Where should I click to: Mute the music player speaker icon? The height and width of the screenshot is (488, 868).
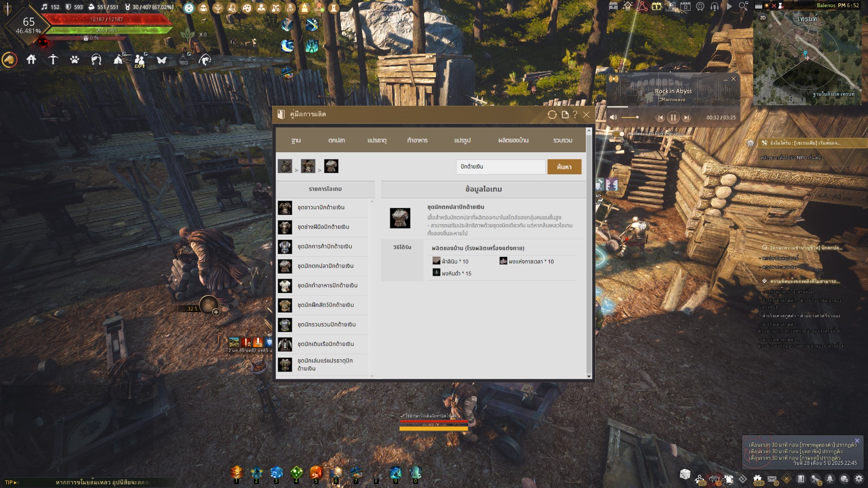(613, 117)
